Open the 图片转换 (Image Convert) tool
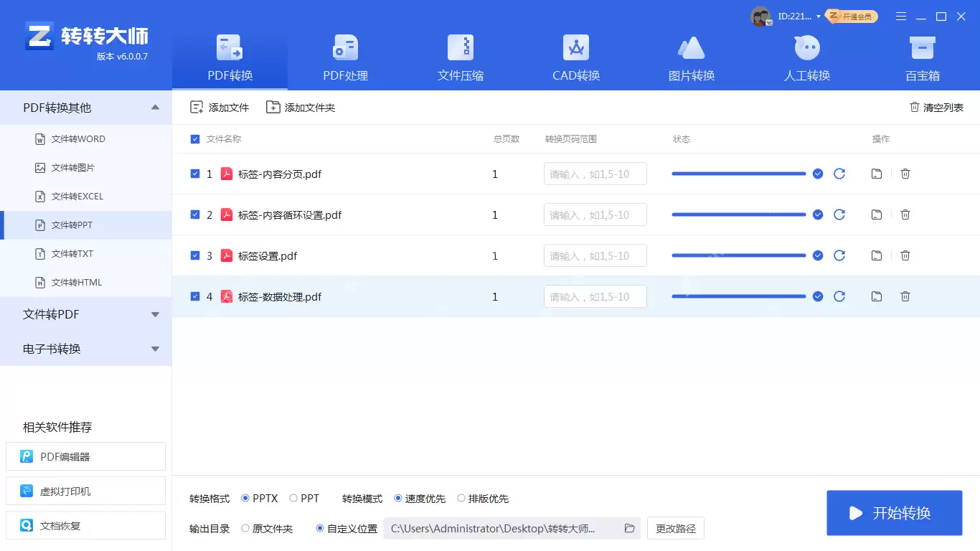Screen dimensions: 980x551 click(x=691, y=57)
